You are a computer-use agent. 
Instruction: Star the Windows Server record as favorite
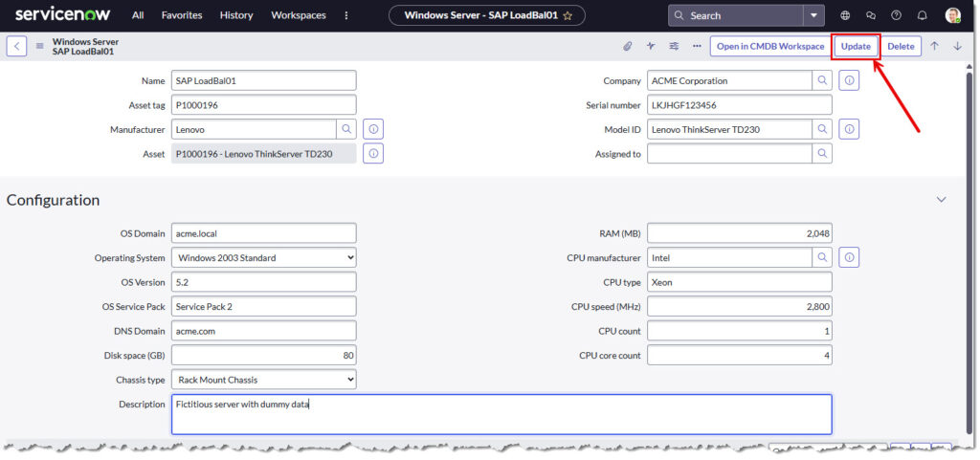click(568, 15)
